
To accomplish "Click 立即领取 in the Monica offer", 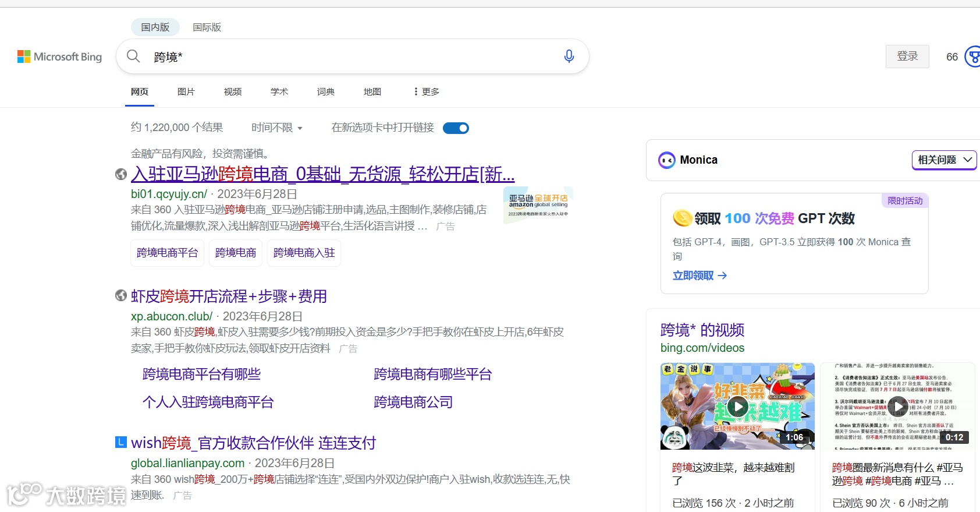I will 700,276.
